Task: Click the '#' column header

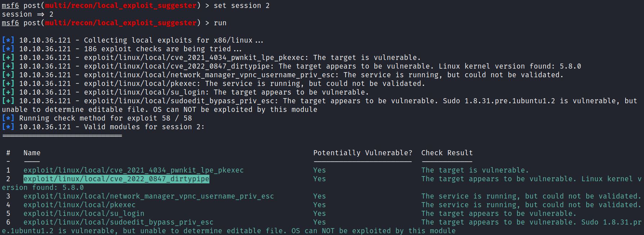Action: pos(8,153)
